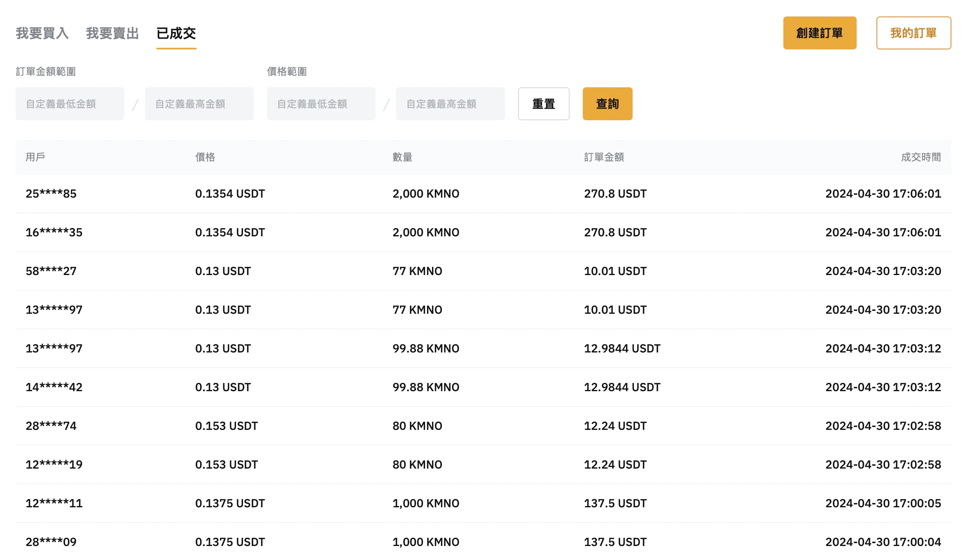
Task: Click the 用戶 column header
Action: pos(36,157)
